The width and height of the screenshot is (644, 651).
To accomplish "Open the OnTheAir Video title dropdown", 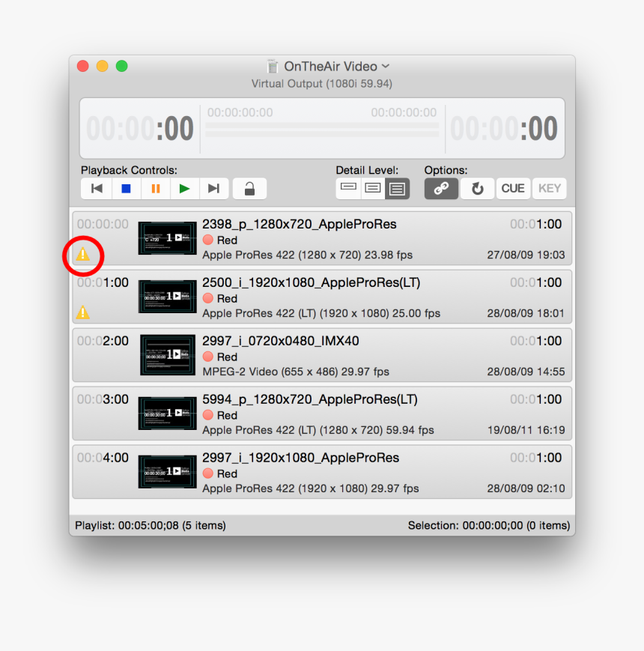I will click(x=386, y=66).
